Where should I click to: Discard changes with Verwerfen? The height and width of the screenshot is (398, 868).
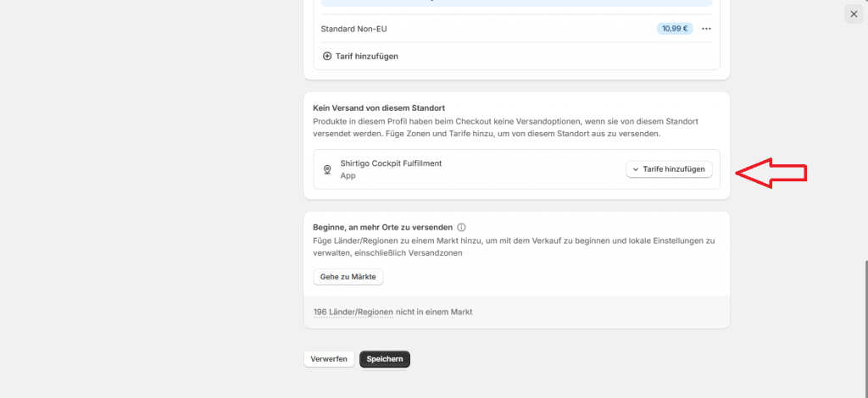(x=329, y=359)
